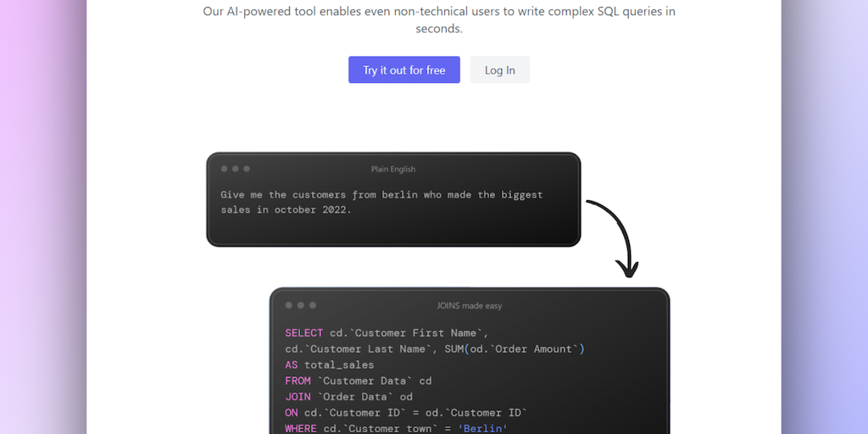Click the Try it out for free button
868x434 pixels.
[x=403, y=70]
